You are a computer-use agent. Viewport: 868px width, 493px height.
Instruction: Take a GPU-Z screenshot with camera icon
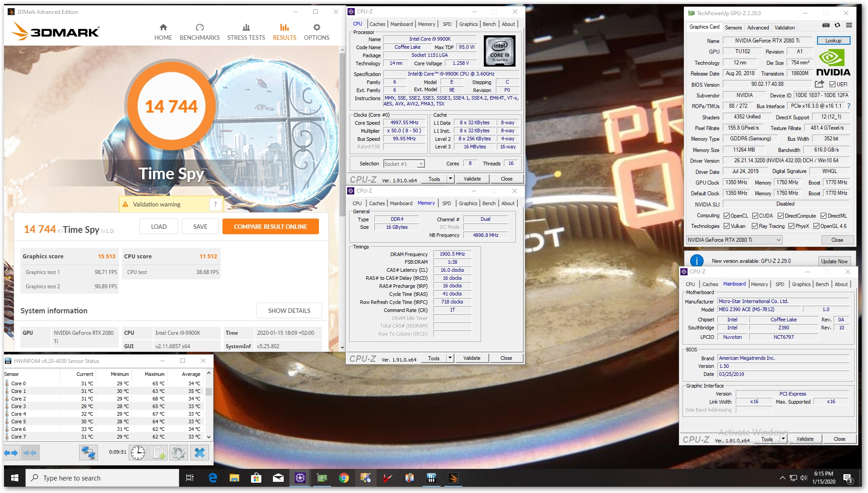[826, 25]
